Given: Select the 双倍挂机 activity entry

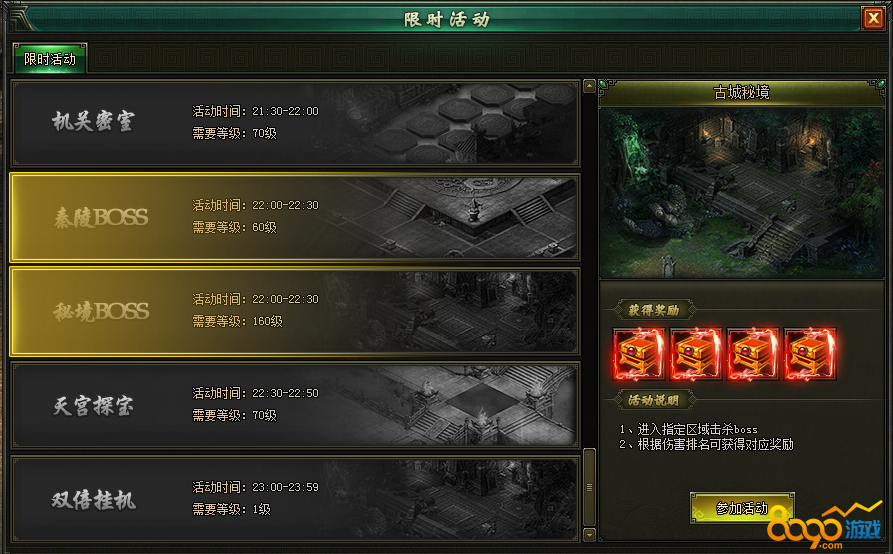Looking at the screenshot, I should click(x=295, y=499).
